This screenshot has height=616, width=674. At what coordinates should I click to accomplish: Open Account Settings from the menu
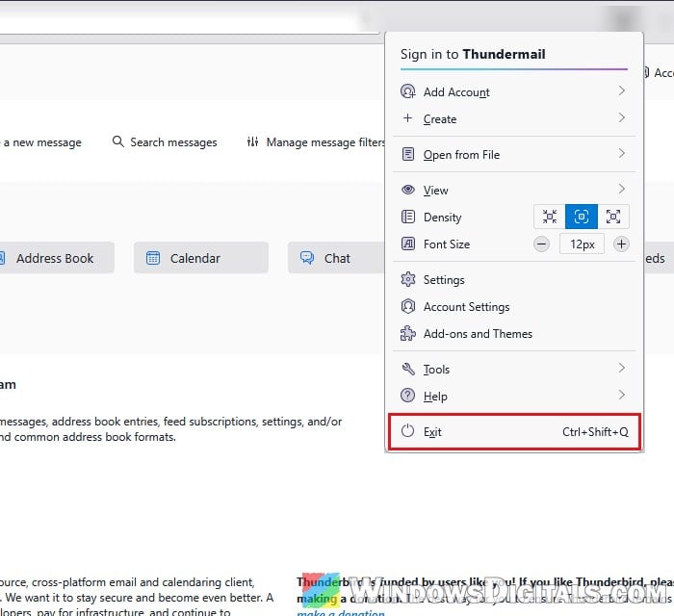click(514, 307)
